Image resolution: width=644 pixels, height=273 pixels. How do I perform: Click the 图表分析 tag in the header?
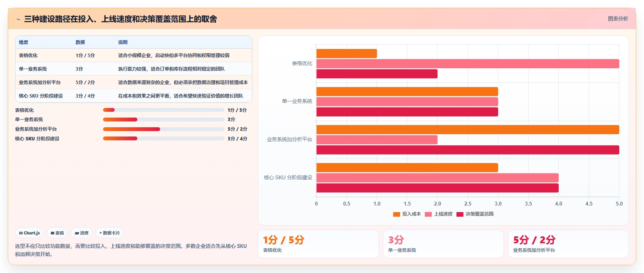point(618,19)
